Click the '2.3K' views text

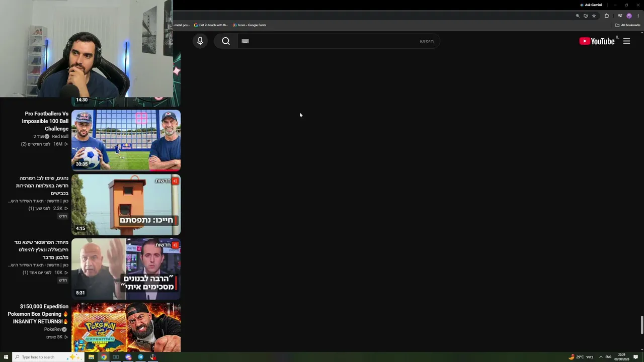coord(58,209)
